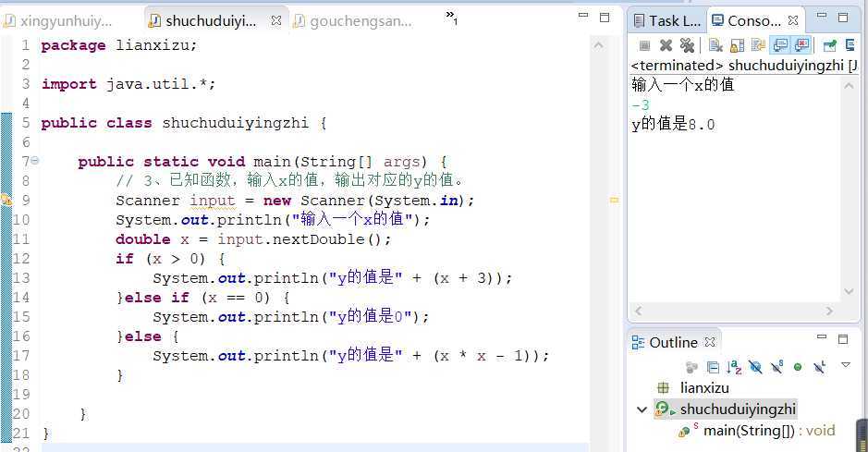This screenshot has height=452, width=868.
Task: Maximize the editor area
Action: point(605,18)
